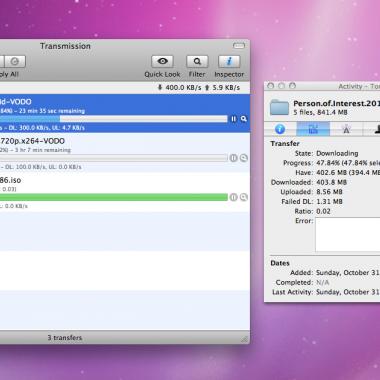Screen dimensions: 380x380
Task: Click the download arrow beside 400.0 KB/s
Action: 160,87
